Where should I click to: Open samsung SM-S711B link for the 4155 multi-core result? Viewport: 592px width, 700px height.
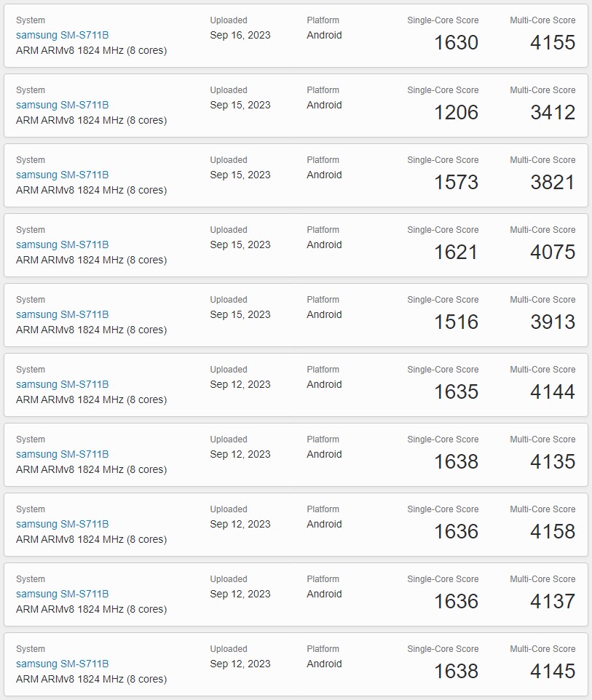62,35
